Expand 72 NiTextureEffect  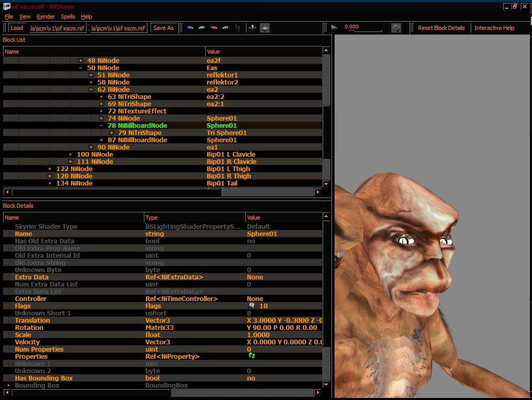click(101, 111)
